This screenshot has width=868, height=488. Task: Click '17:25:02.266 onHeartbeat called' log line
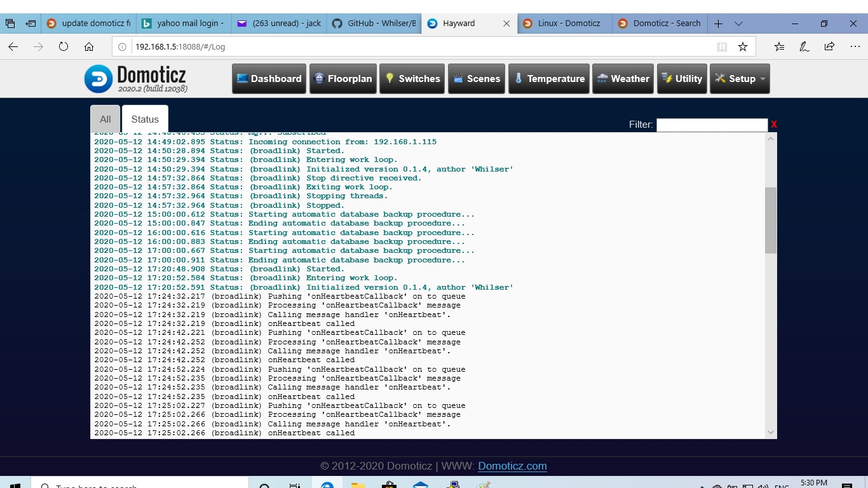click(224, 433)
